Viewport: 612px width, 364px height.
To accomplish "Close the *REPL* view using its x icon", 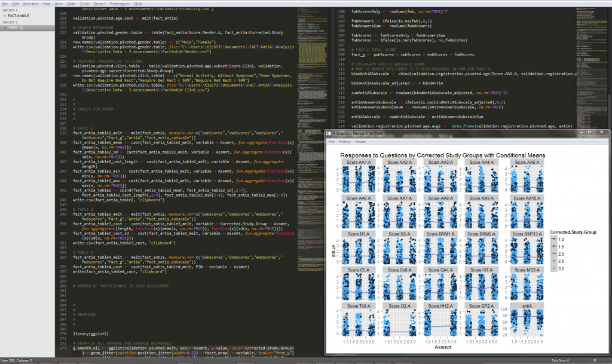I will [x=5, y=26].
